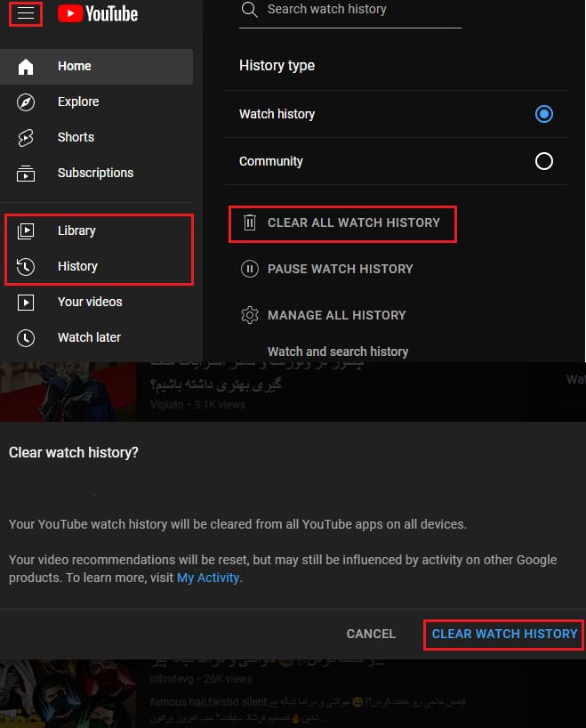The width and height of the screenshot is (586, 728).
Task: Click PAUSE WATCH HISTORY
Action: pyautogui.click(x=326, y=269)
